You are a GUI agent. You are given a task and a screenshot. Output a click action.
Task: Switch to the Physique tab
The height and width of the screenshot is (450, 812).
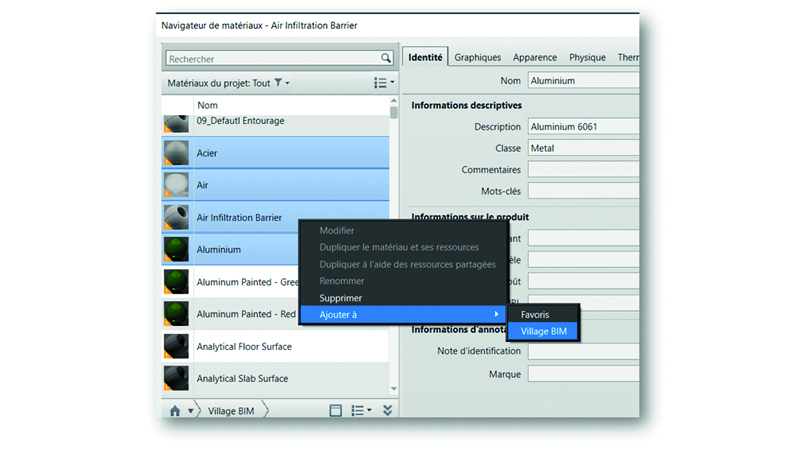click(x=587, y=57)
